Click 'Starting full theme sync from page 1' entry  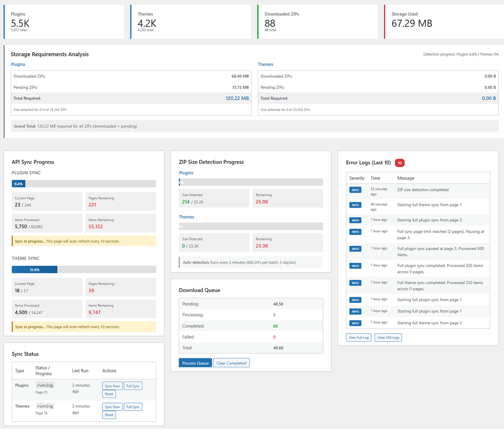click(x=418, y=206)
